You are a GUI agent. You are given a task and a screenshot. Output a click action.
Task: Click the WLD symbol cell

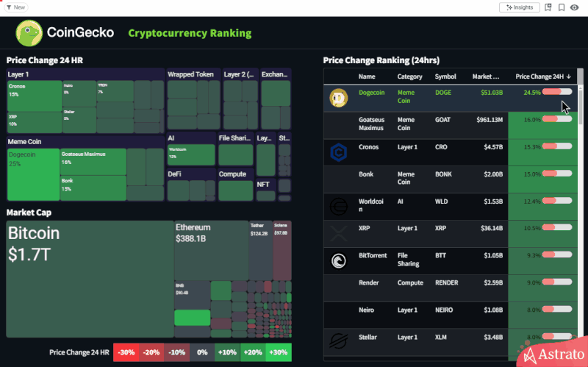pyautogui.click(x=442, y=202)
